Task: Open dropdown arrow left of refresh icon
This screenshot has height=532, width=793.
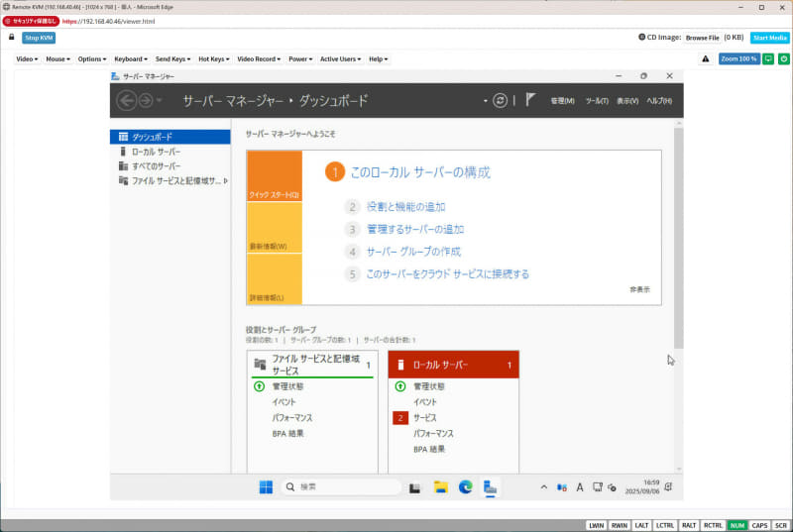Action: point(485,101)
